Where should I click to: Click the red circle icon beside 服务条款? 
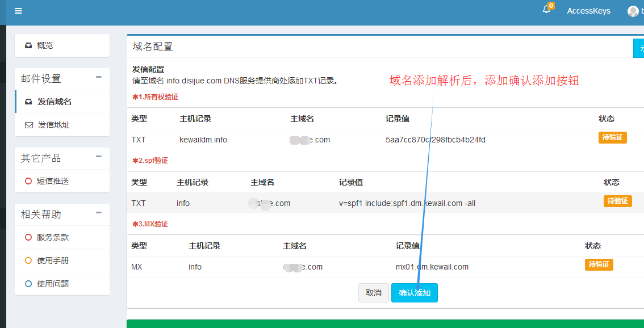coord(28,237)
